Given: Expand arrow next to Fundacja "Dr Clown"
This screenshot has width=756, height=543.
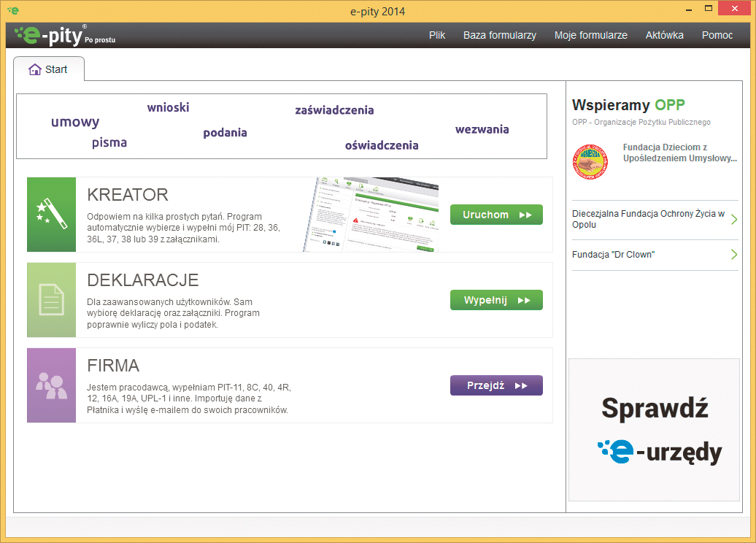Looking at the screenshot, I should 733,255.
